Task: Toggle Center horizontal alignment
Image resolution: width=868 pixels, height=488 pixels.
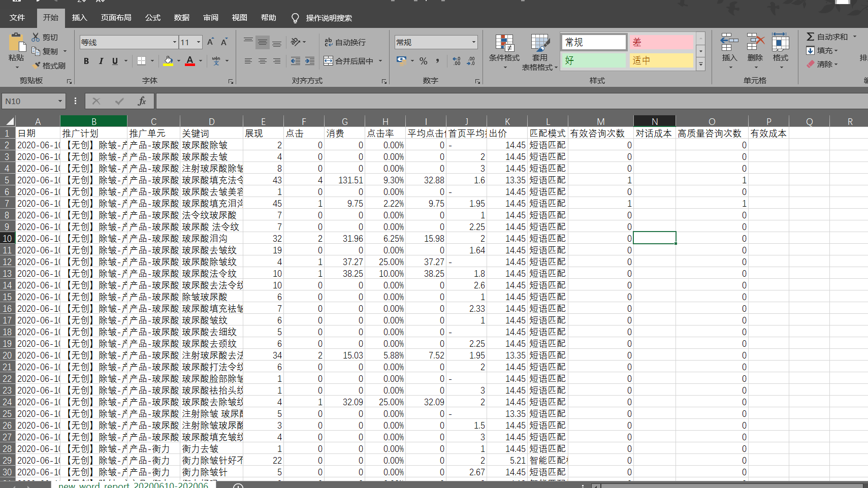Action: tap(263, 61)
